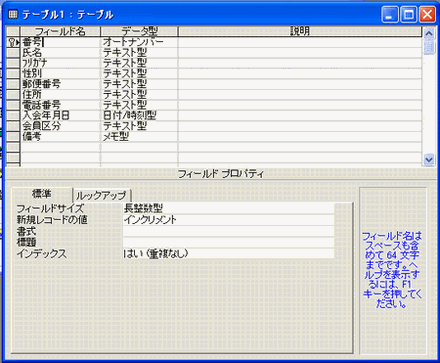Click the empty 標題 property box
Image resolution: width=440 pixels, height=363 pixels.
[x=228, y=242]
